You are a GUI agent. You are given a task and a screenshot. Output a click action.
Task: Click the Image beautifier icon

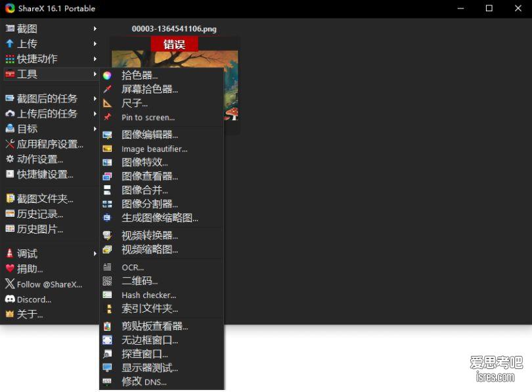click(x=107, y=149)
